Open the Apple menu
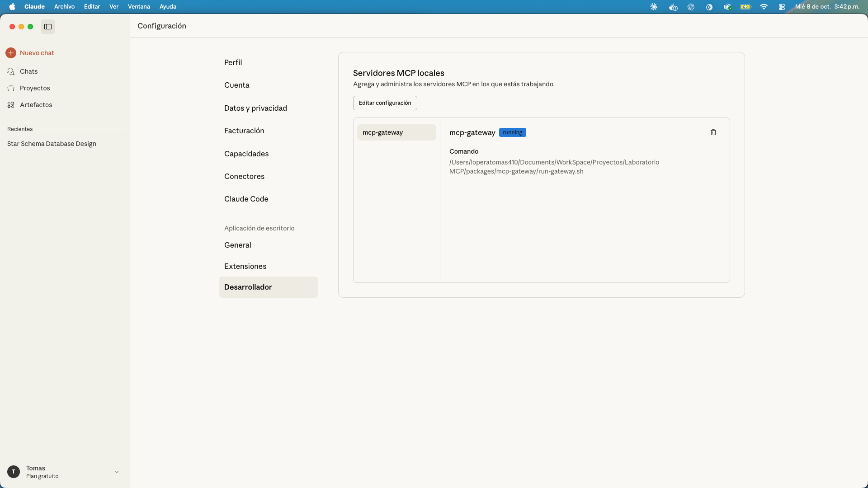 coord(12,7)
